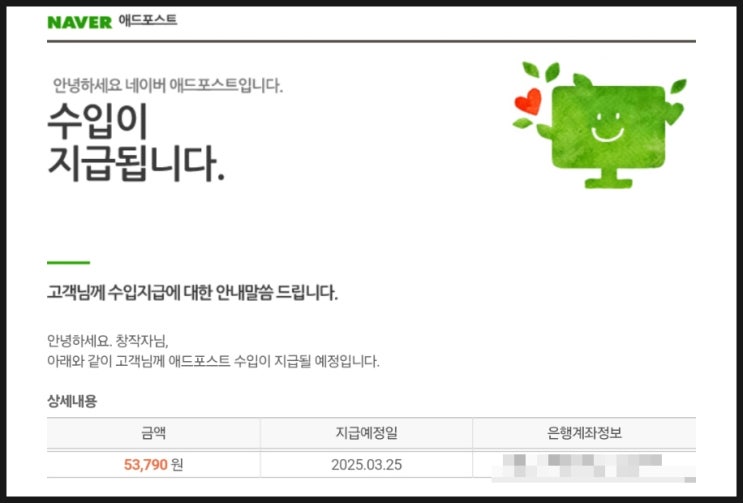Image resolution: width=743 pixels, height=503 pixels.
Task: Click the payment date 2025.03.25
Action: point(366,465)
